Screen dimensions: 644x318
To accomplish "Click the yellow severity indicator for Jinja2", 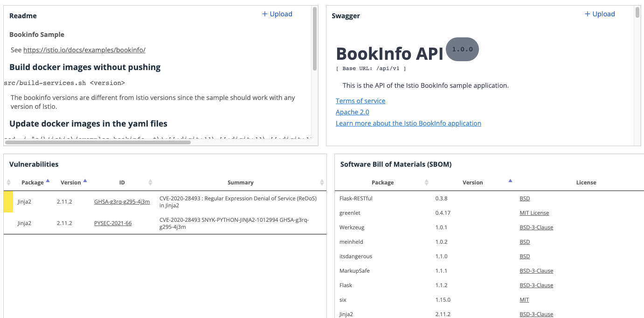I will [x=8, y=202].
